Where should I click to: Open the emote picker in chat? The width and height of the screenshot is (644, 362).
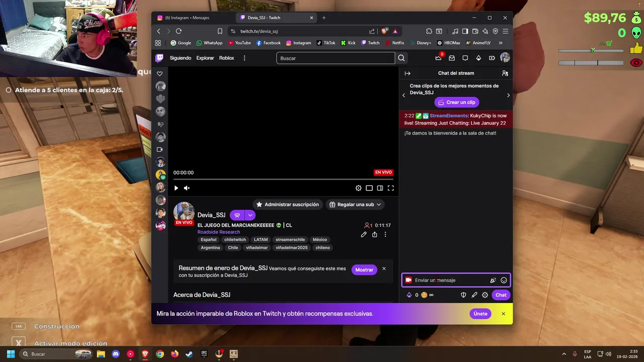pos(504,280)
